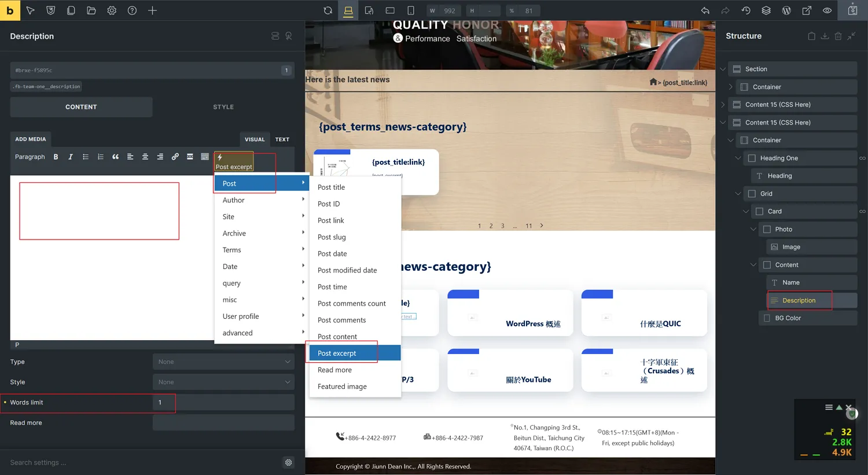The height and width of the screenshot is (475, 868).
Task: Click the trash icon in Structure panel
Action: (x=838, y=36)
